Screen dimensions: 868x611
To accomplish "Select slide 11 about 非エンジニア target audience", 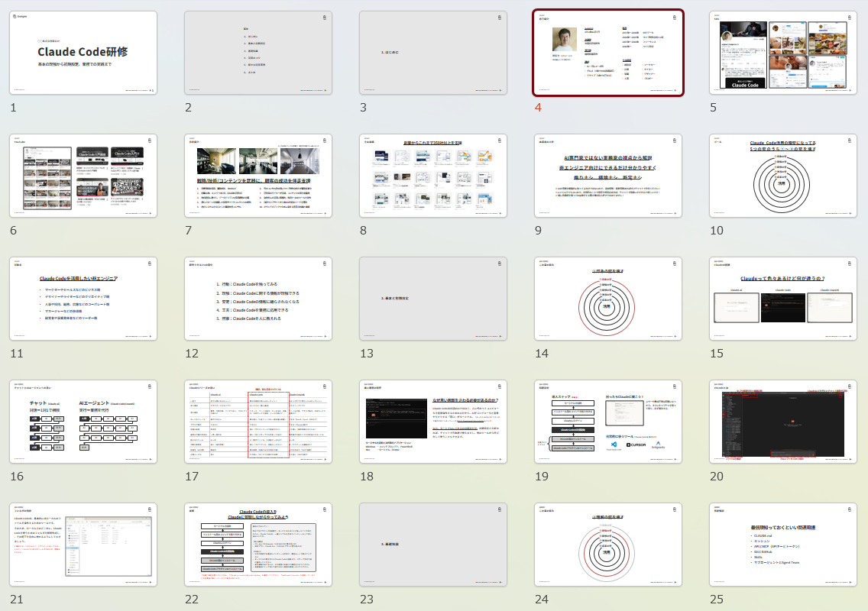I will click(x=83, y=299).
